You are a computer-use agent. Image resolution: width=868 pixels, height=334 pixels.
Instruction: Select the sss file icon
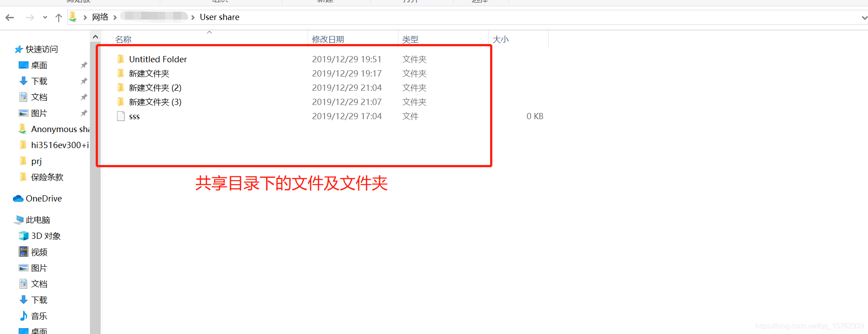(x=121, y=116)
